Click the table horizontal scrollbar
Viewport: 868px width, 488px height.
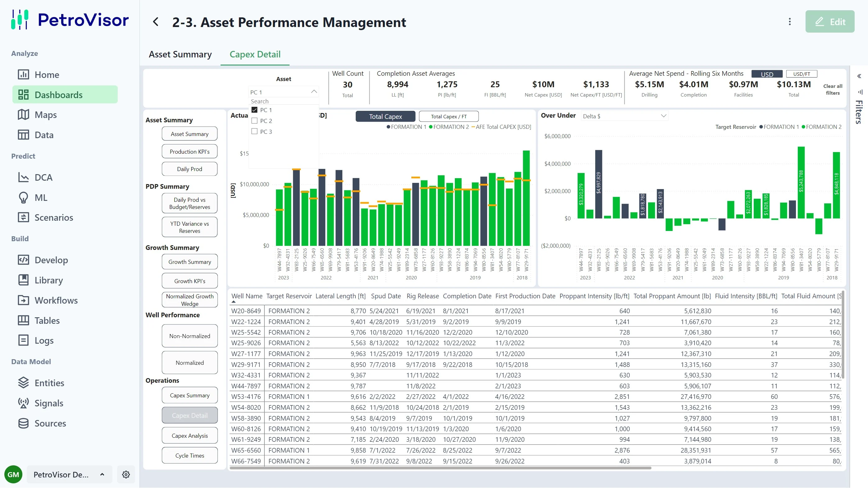[x=440, y=468]
